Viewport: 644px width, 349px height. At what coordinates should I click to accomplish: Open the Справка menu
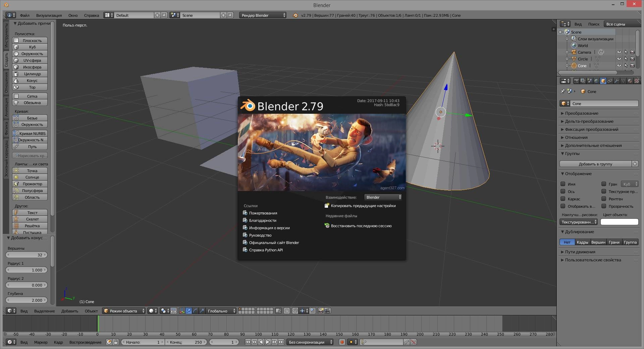click(x=92, y=15)
